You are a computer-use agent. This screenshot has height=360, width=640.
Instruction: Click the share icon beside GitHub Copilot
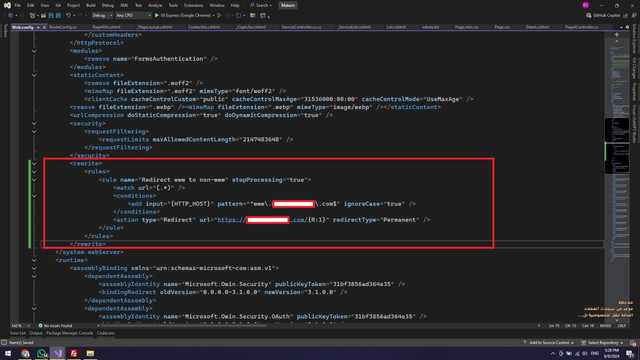click(626, 16)
